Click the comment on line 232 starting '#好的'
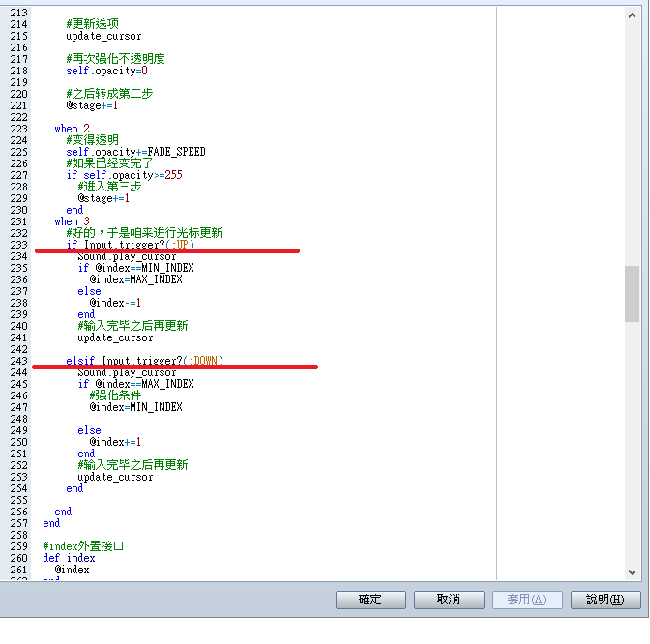The width and height of the screenshot is (650, 644). (x=144, y=233)
